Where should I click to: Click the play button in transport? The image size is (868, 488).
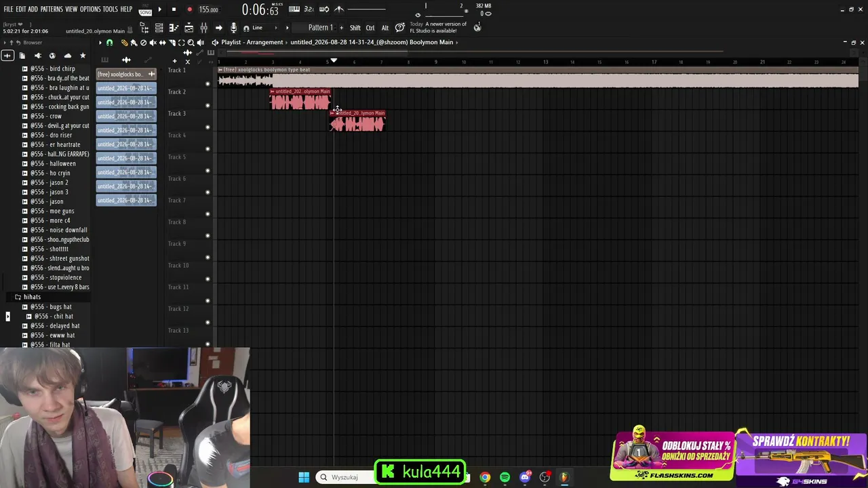coord(159,9)
